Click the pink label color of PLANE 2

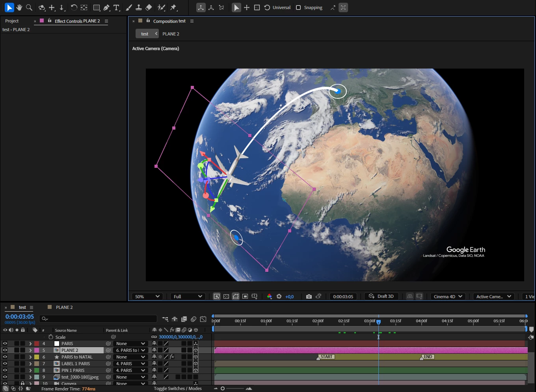tap(37, 350)
